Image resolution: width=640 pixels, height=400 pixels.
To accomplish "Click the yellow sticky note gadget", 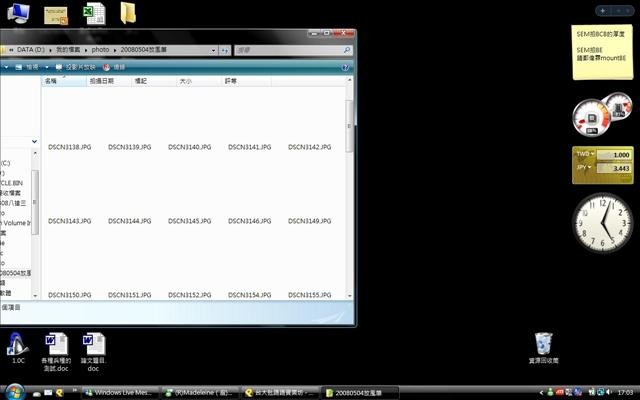I will tap(602, 52).
